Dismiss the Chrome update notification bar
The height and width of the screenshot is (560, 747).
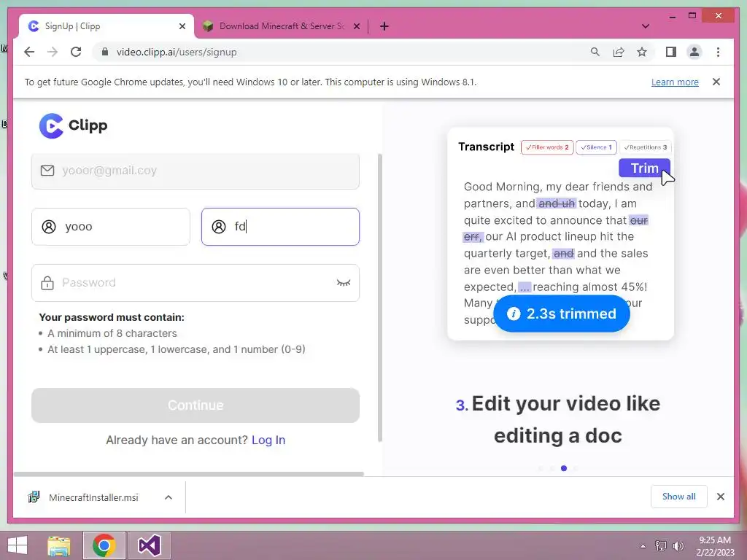pyautogui.click(x=716, y=82)
